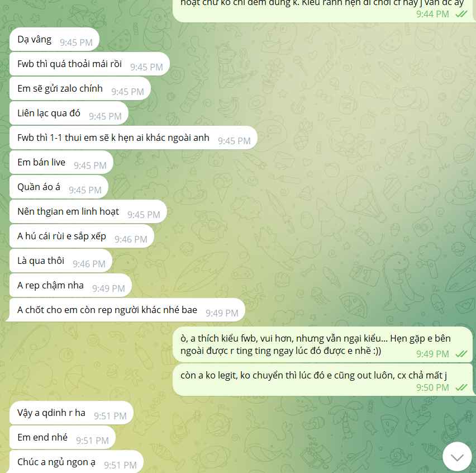Click the message 'Em end nhé'
Image resolution: width=476 pixels, height=473 pixels.
pyautogui.click(x=63, y=437)
